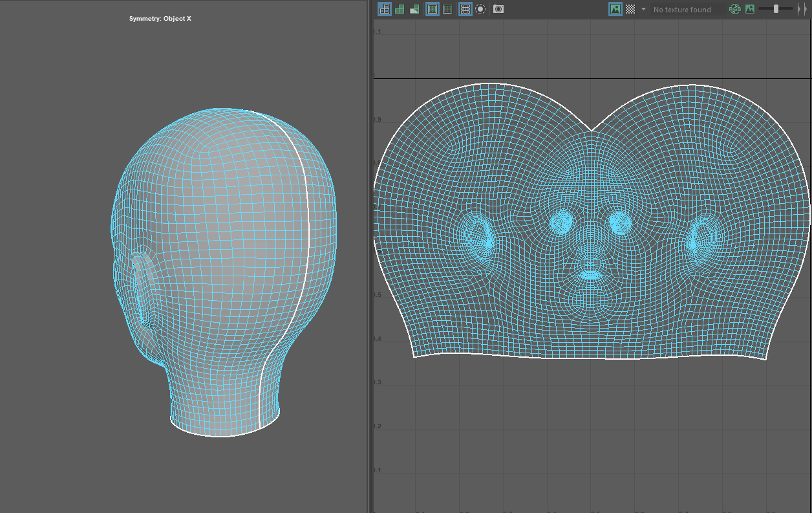Click the shaded UV display icon

pyautogui.click(x=400, y=9)
